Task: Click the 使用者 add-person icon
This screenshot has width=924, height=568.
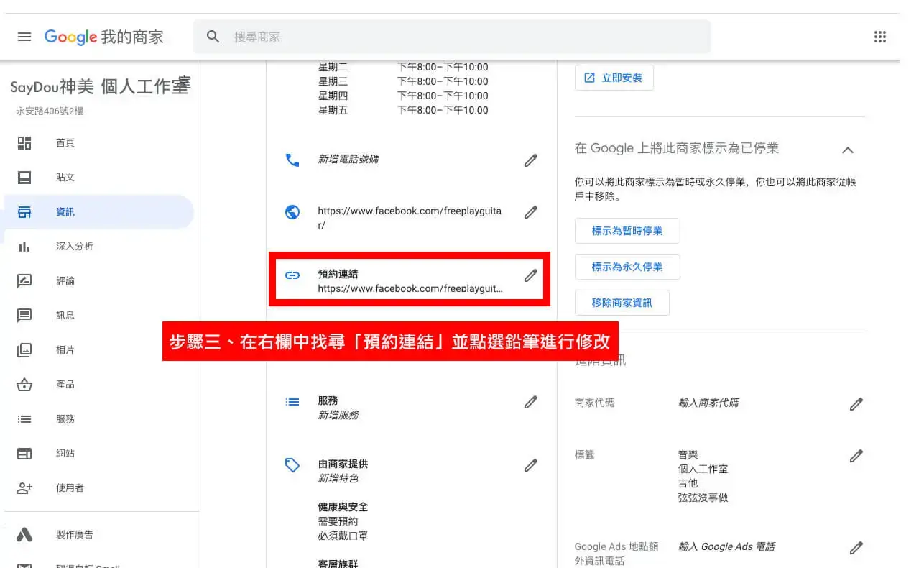Action: tap(24, 487)
